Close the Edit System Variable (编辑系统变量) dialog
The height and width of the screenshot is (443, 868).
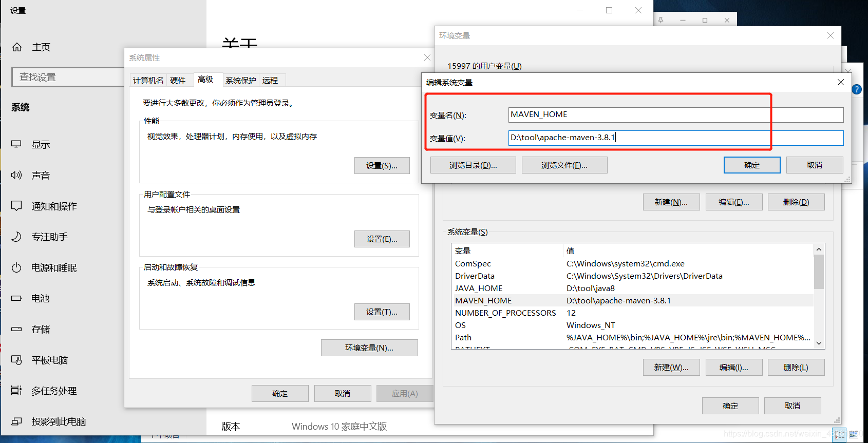coord(841,82)
